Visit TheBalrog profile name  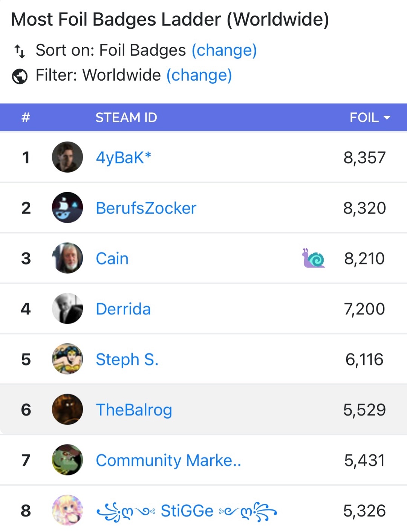(x=134, y=410)
